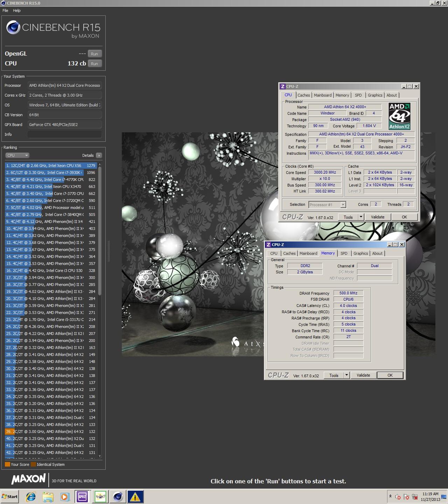Click the ranking list scrollbar

100,231
